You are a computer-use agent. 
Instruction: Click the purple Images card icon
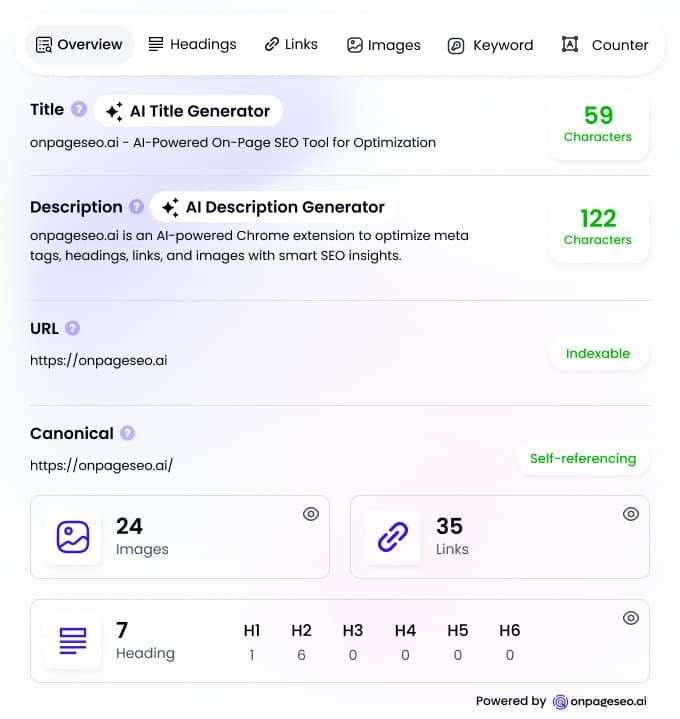click(73, 537)
